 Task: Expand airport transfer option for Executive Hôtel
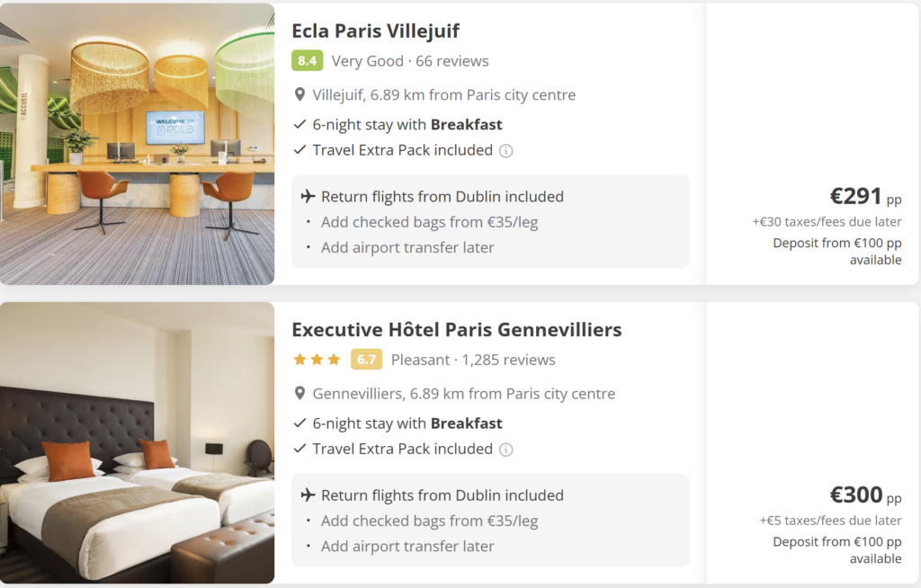pyautogui.click(x=407, y=546)
